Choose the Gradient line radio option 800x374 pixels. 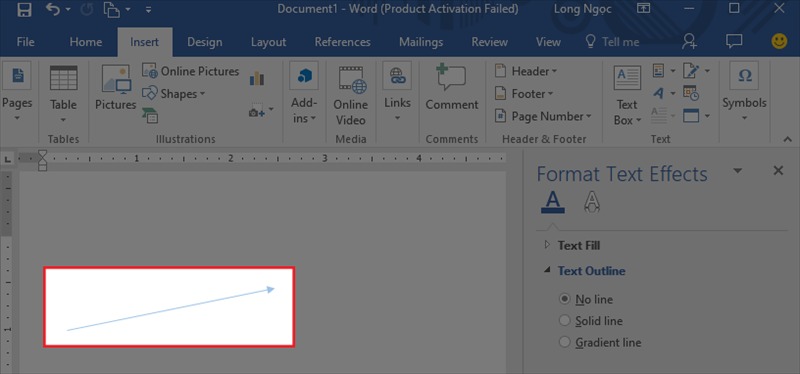click(x=564, y=342)
